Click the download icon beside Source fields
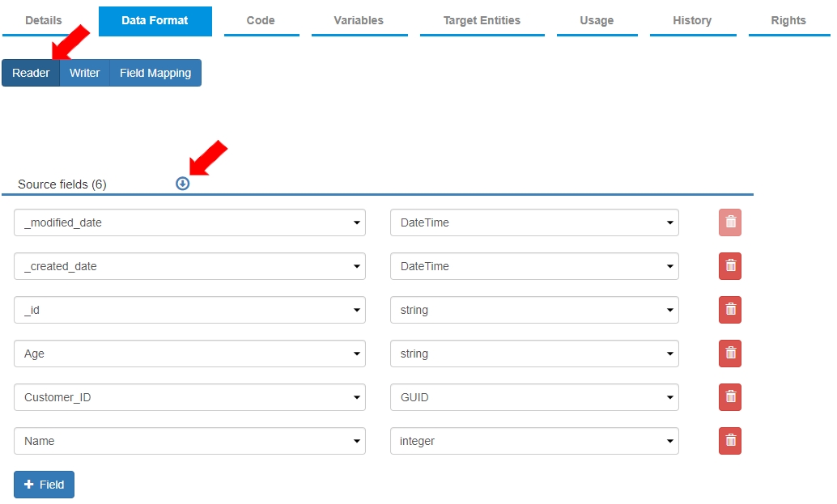Screen dimensions: 837x504 (182, 184)
